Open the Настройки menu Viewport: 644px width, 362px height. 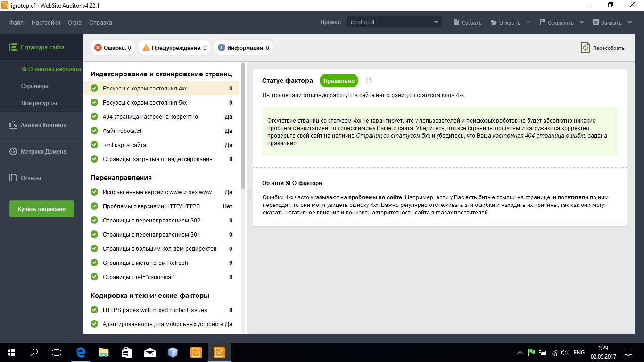click(x=46, y=22)
